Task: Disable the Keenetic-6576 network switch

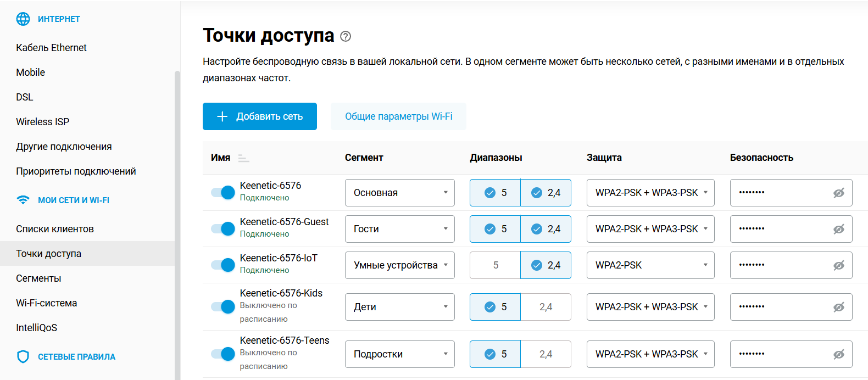Action: (x=223, y=192)
